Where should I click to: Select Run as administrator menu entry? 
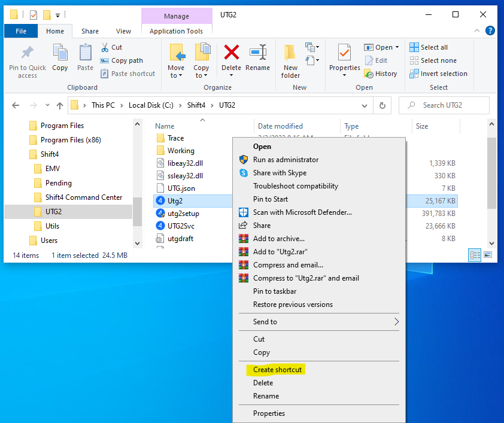coord(286,160)
